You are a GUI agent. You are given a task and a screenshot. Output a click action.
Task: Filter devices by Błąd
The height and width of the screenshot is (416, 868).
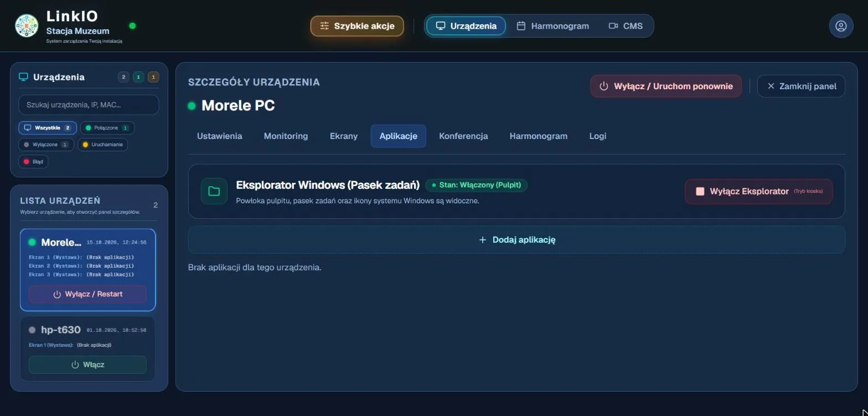coord(33,162)
